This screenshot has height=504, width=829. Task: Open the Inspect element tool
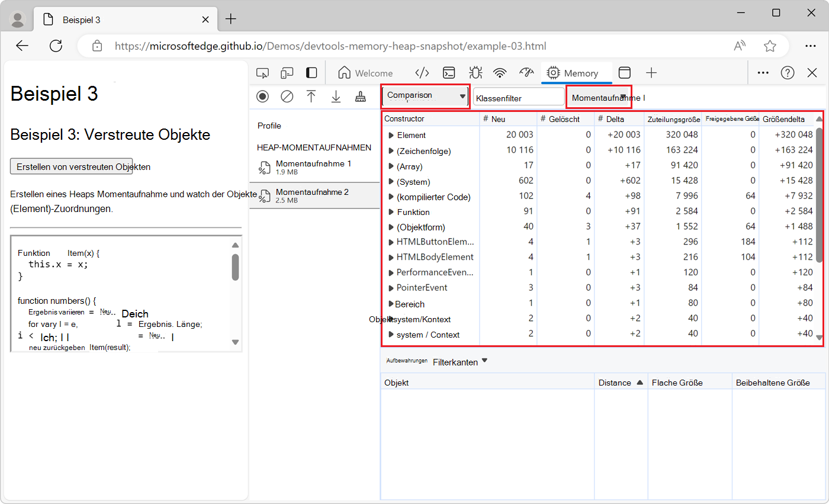point(262,73)
